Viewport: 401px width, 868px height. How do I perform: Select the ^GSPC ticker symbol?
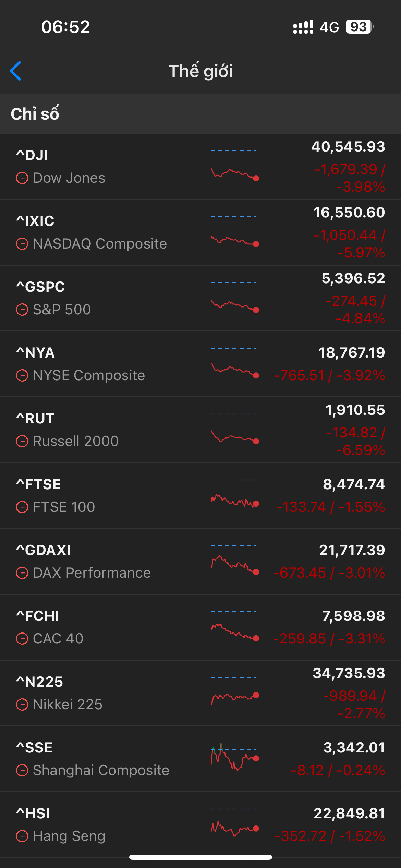pos(40,287)
